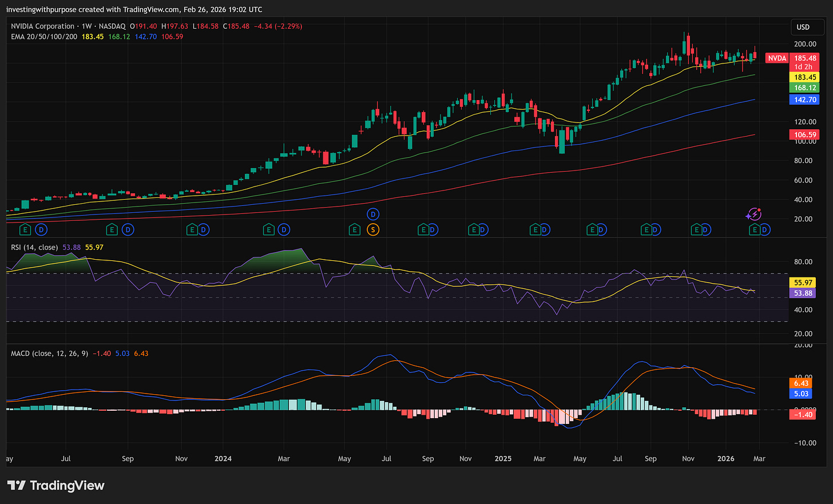Click the orange stock split S marker
The width and height of the screenshot is (833, 504).
(x=373, y=229)
